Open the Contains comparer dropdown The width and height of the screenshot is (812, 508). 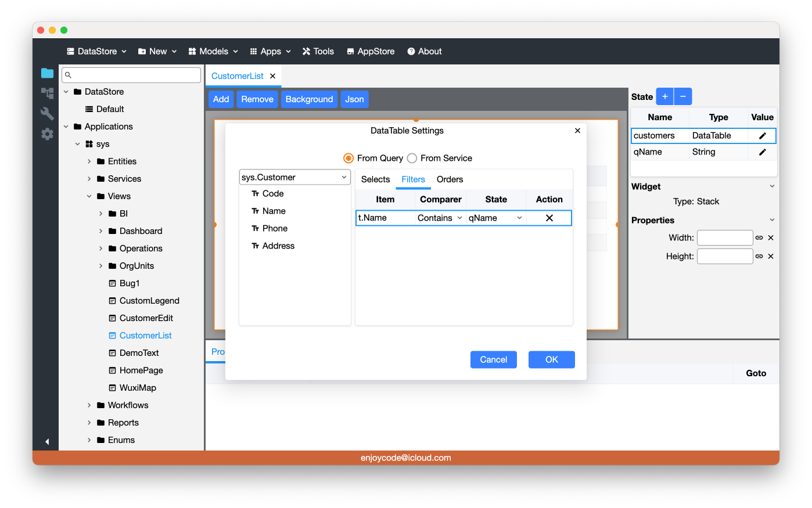click(440, 218)
